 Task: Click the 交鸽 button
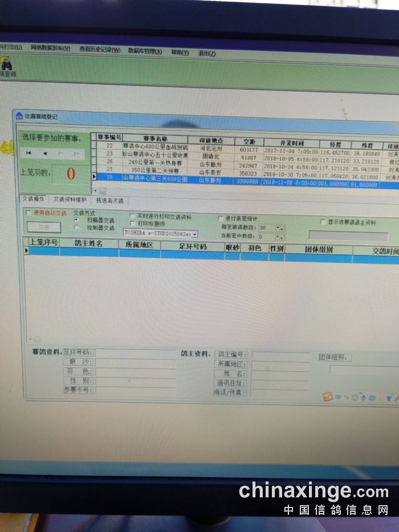pos(43,226)
